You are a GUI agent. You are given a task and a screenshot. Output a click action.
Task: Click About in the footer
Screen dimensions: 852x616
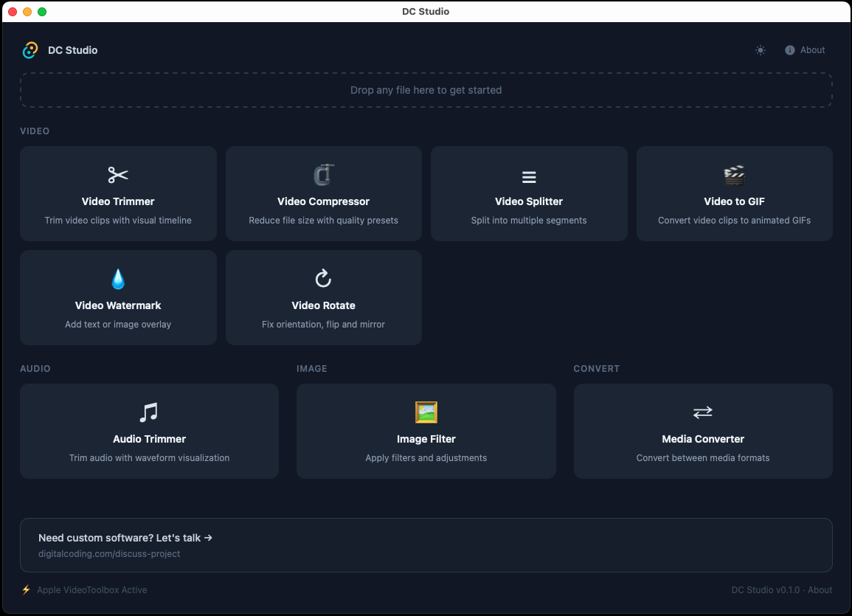pos(820,589)
